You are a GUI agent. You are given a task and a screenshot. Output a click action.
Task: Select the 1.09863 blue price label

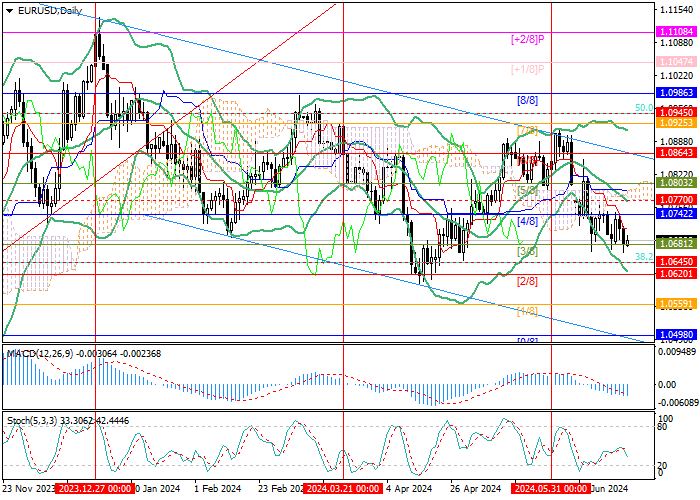(x=677, y=93)
